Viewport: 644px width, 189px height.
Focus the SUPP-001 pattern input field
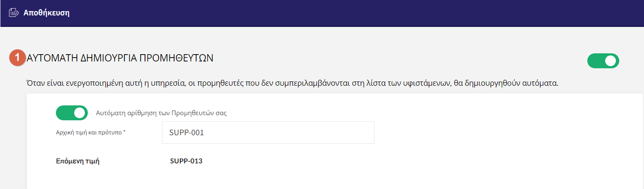[x=268, y=132]
